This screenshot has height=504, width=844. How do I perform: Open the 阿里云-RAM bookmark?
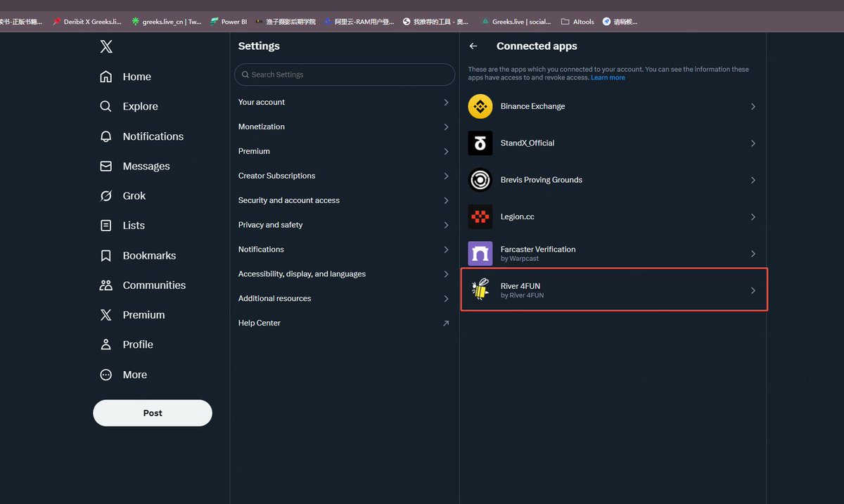coord(359,22)
